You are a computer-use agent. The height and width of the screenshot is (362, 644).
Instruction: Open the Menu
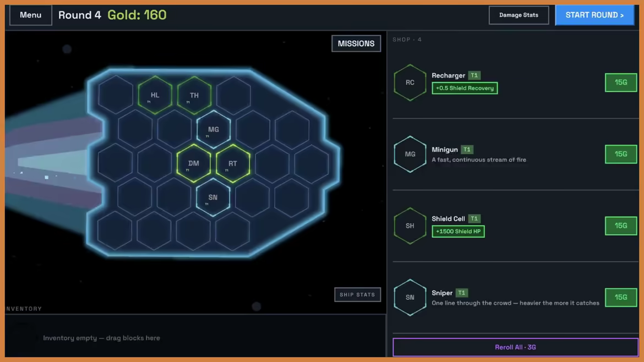point(31,15)
